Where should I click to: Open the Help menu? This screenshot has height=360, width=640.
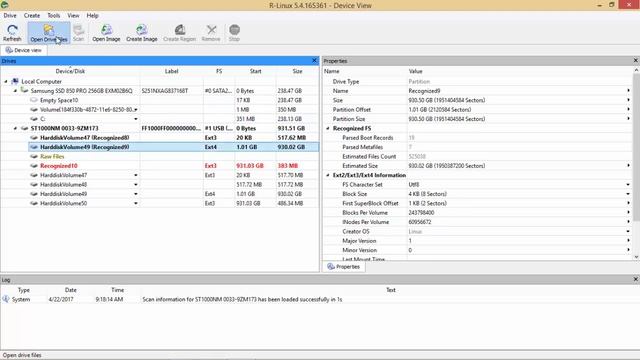[x=93, y=16]
